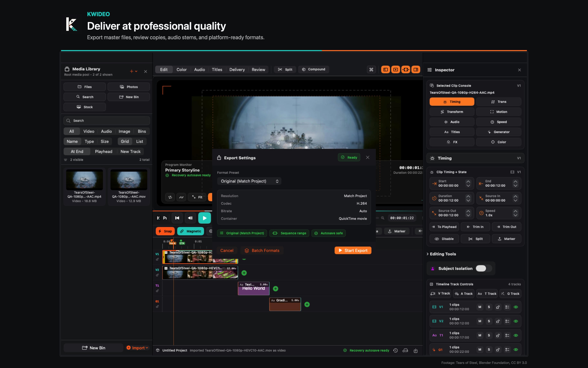Open the Import dropdown menu
Image resolution: width=588 pixels, height=368 pixels.
pyautogui.click(x=137, y=348)
